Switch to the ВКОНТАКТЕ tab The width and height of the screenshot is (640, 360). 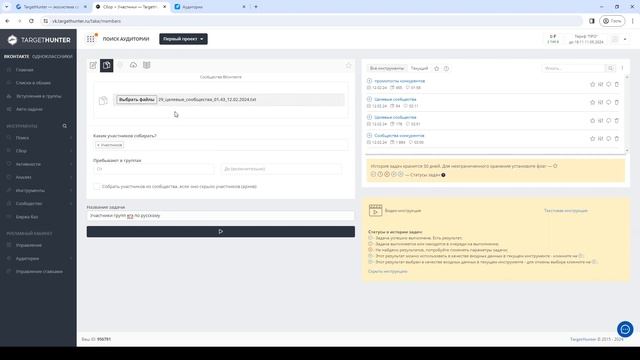click(16, 56)
